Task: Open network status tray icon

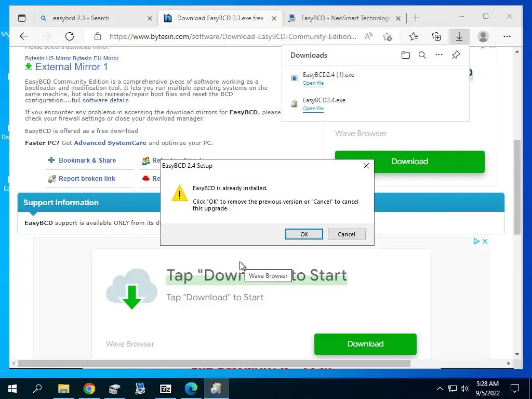Action: 453,389
